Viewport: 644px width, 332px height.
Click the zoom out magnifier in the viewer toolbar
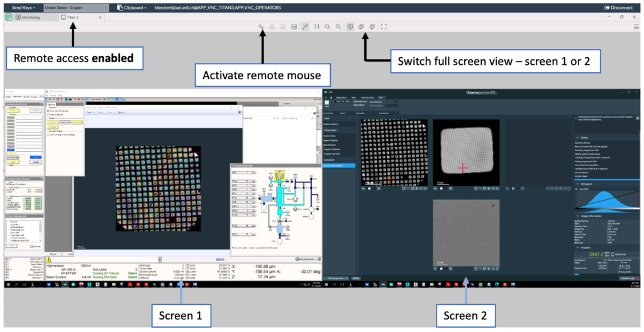[327, 26]
